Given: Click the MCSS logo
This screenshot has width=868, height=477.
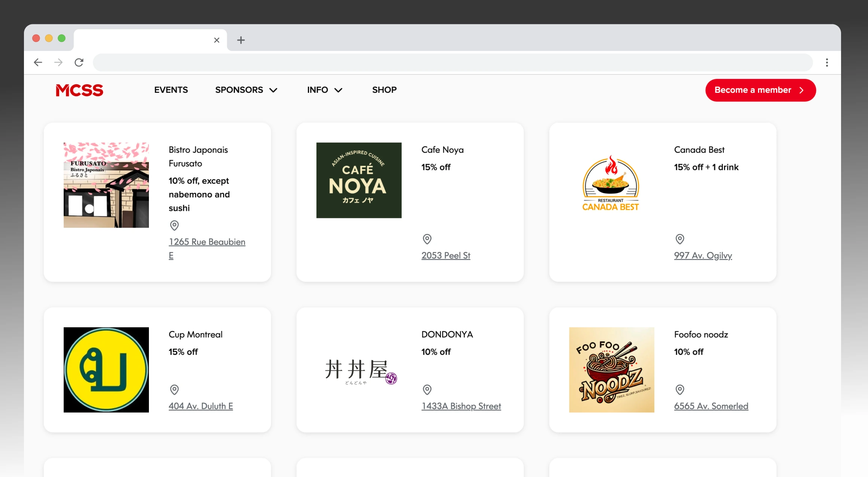Looking at the screenshot, I should 79,90.
